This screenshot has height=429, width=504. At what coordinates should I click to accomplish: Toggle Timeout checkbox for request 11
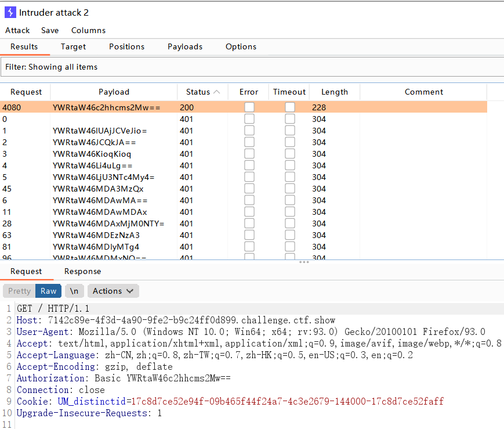290,211
